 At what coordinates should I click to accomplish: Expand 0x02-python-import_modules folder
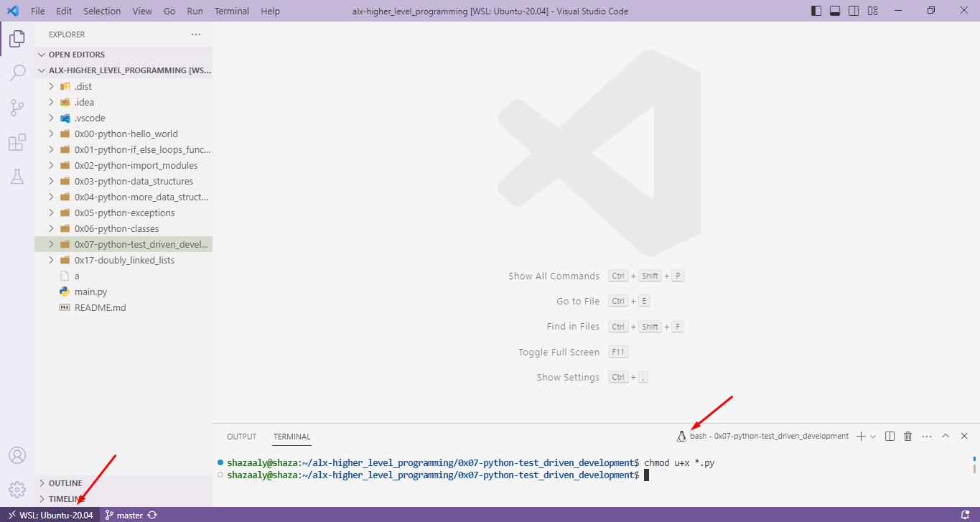click(x=123, y=165)
